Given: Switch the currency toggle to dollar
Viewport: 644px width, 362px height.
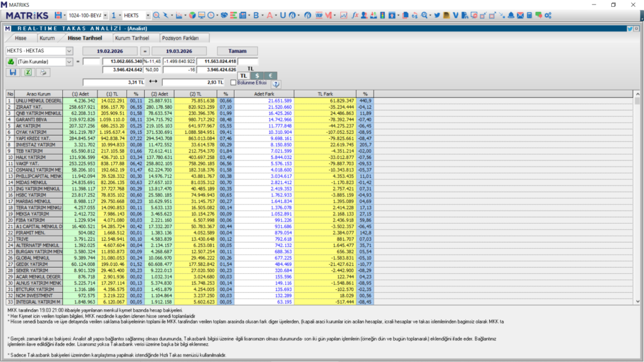Looking at the screenshot, I should (257, 76).
